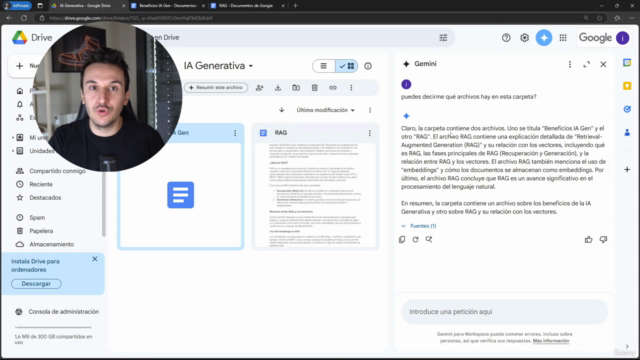Open Drive settings gear
This screenshot has height=360, width=640.
tap(524, 38)
